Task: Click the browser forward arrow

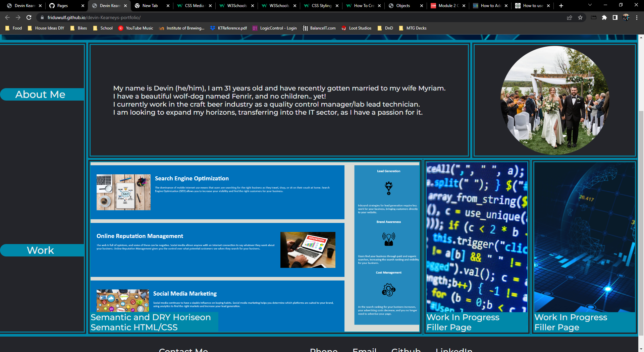Action: pyautogui.click(x=18, y=17)
